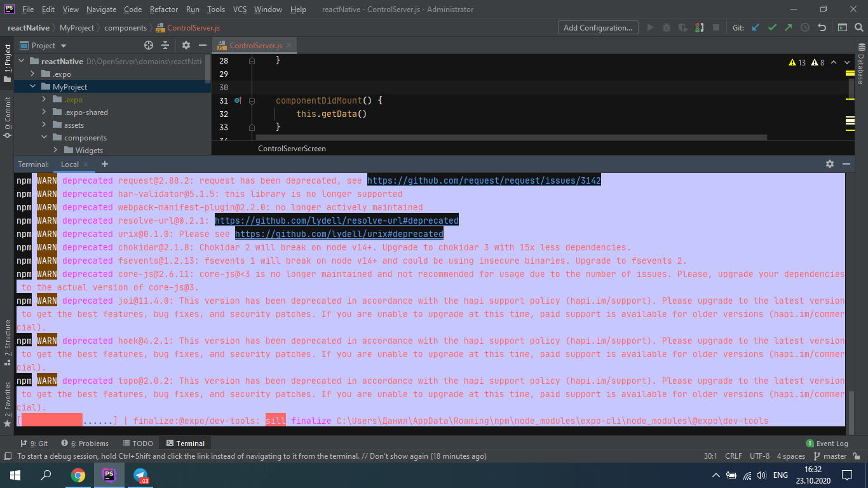868x488 pixels.
Task: Expand the yellow .expo folder under MyProject
Action: coord(44,100)
